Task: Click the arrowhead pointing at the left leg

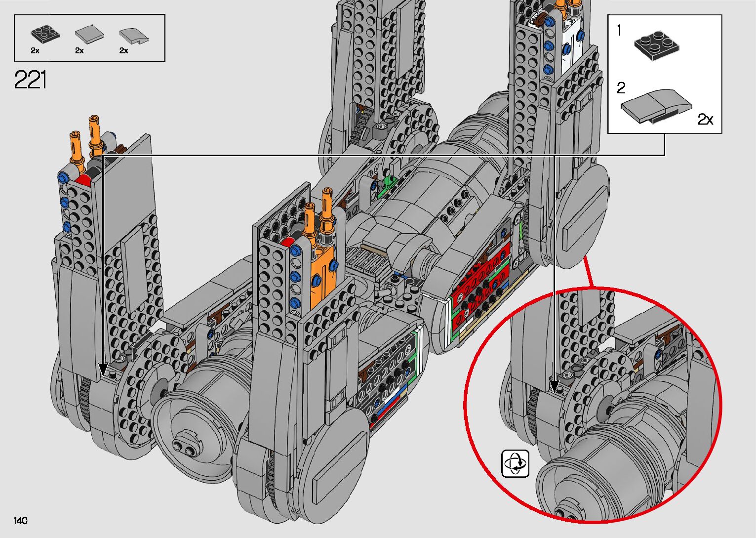Action: 103,369
